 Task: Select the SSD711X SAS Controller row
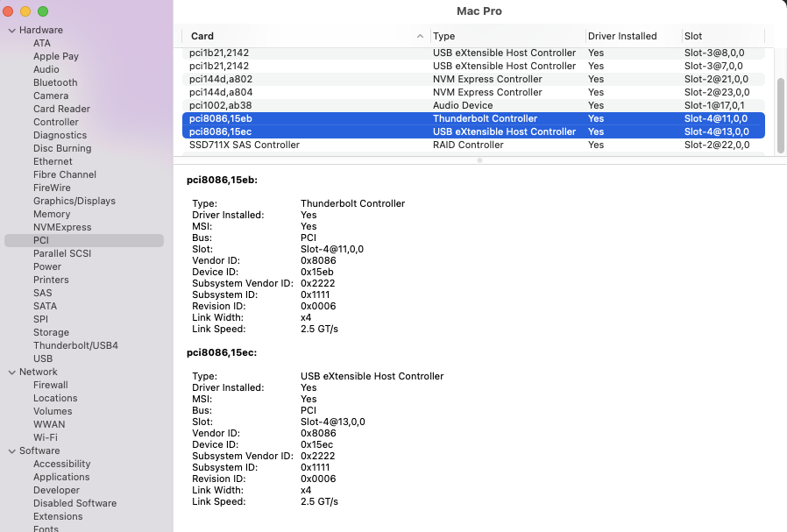tap(473, 145)
